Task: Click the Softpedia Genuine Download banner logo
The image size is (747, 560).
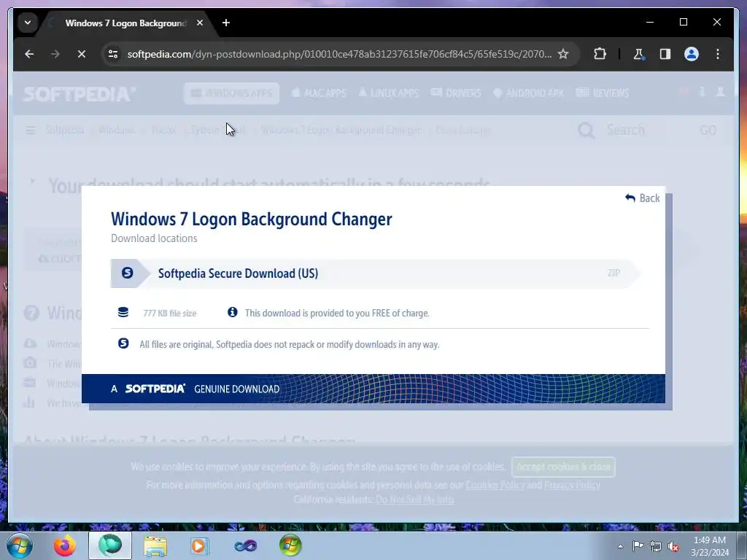Action: click(x=155, y=389)
